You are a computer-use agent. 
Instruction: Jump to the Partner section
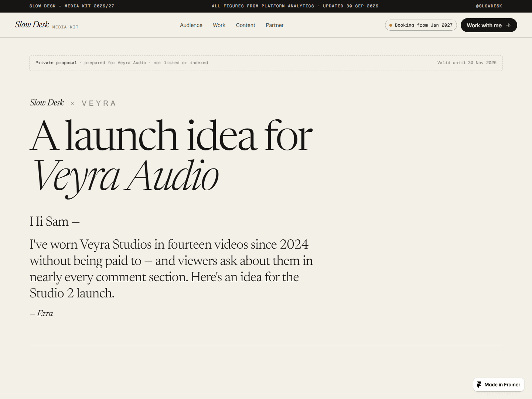point(274,25)
